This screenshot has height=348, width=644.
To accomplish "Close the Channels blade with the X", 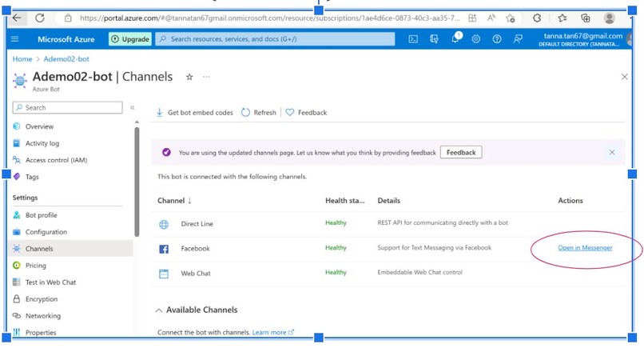I will pyautogui.click(x=624, y=77).
